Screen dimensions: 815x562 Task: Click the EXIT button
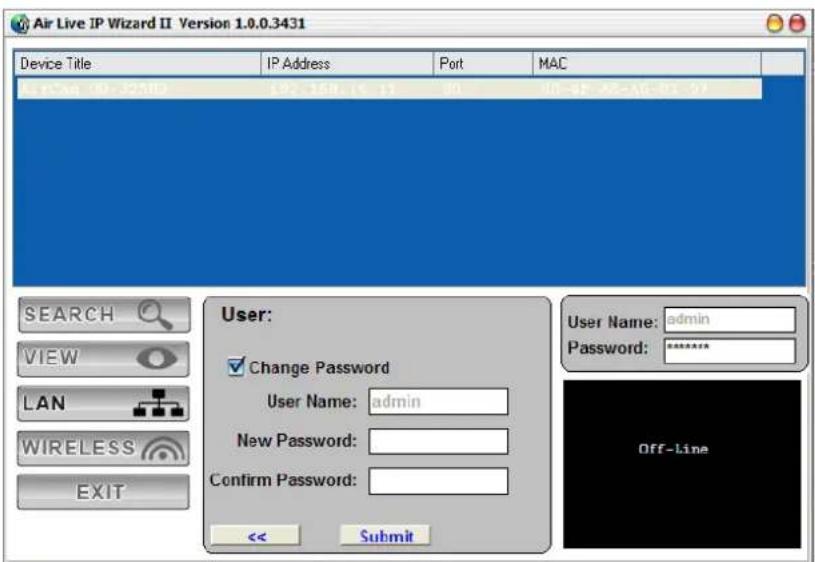point(103,492)
